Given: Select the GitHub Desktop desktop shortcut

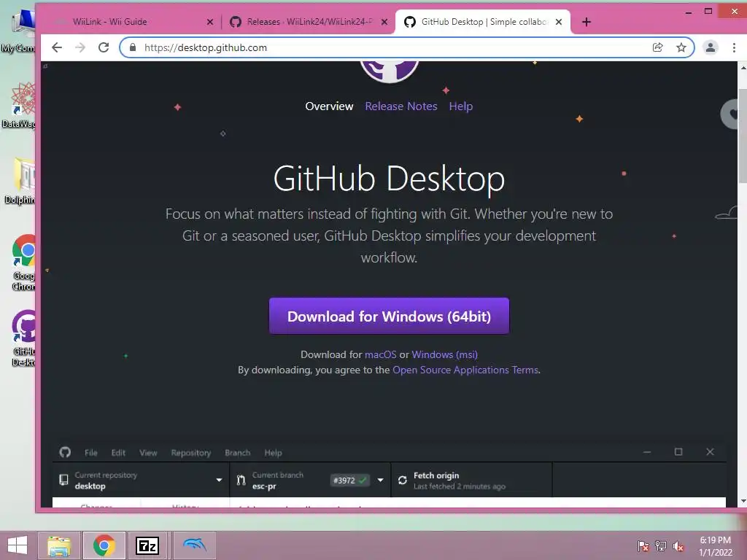Looking at the screenshot, I should click(x=24, y=338).
